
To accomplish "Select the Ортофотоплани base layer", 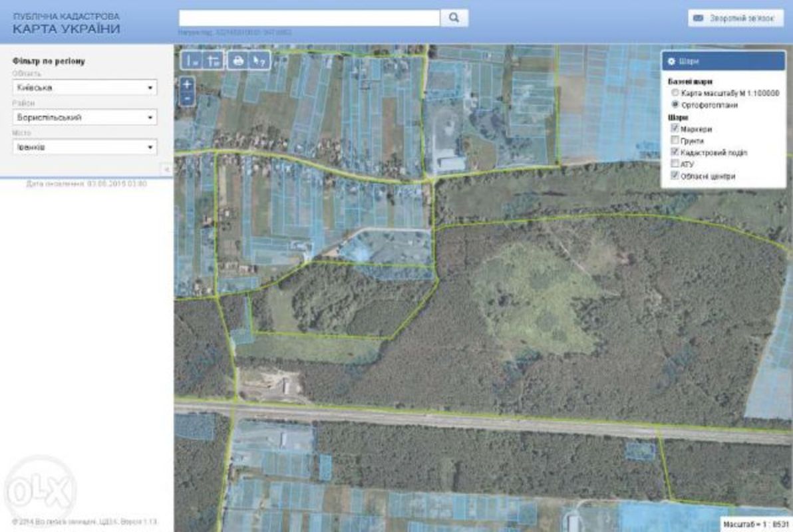I will pos(675,105).
